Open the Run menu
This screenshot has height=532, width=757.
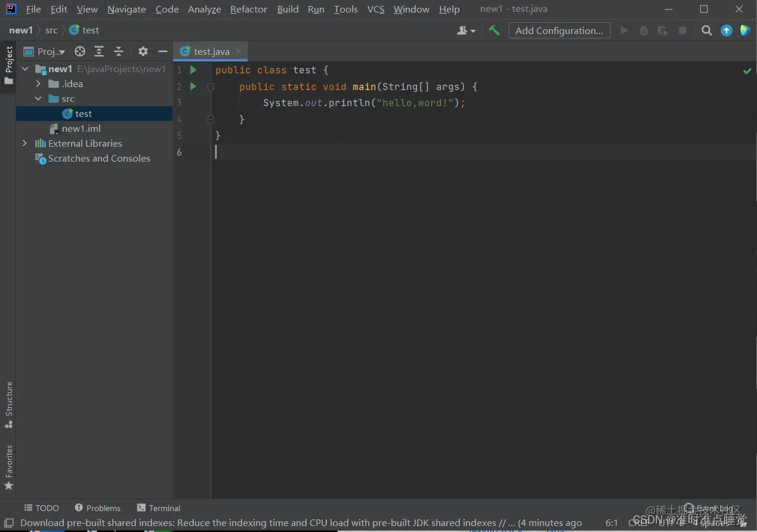(x=316, y=10)
